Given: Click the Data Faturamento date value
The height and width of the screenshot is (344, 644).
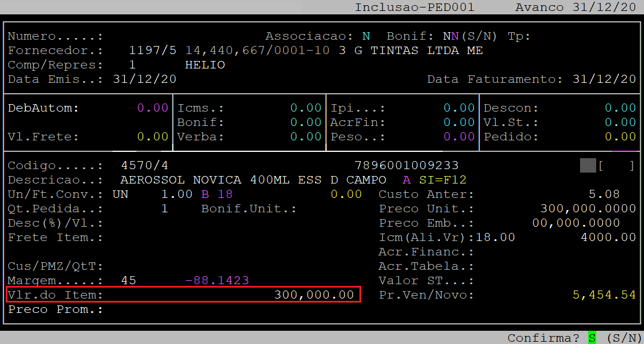Looking at the screenshot, I should [604, 79].
